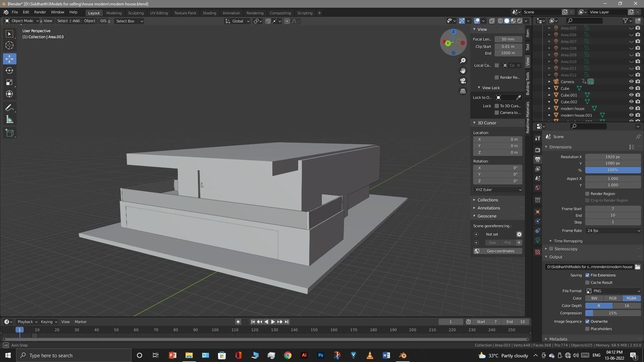
Task: Select the Transform tool
Action: (9, 94)
